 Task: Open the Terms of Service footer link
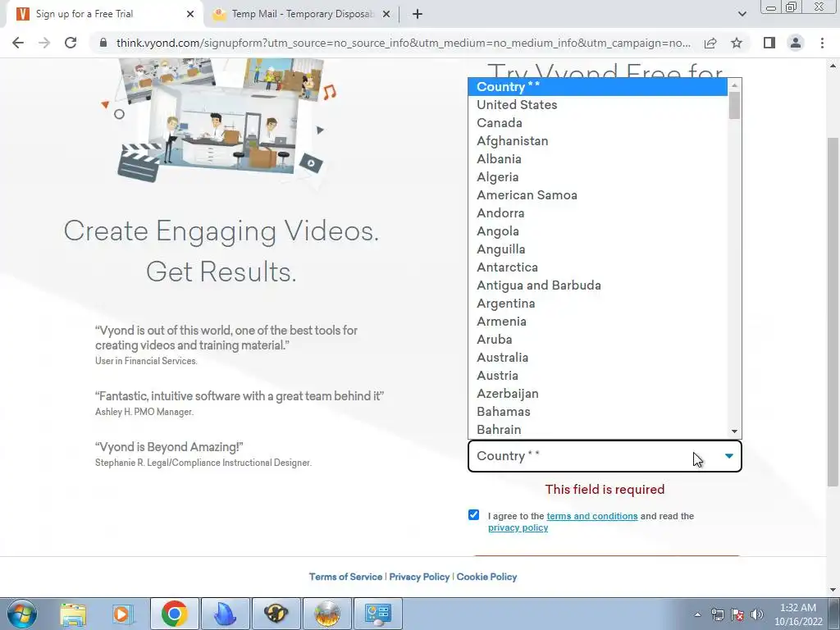tap(345, 577)
